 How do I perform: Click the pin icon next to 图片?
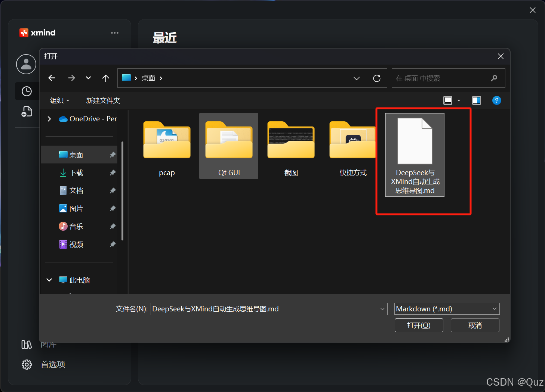click(x=113, y=208)
